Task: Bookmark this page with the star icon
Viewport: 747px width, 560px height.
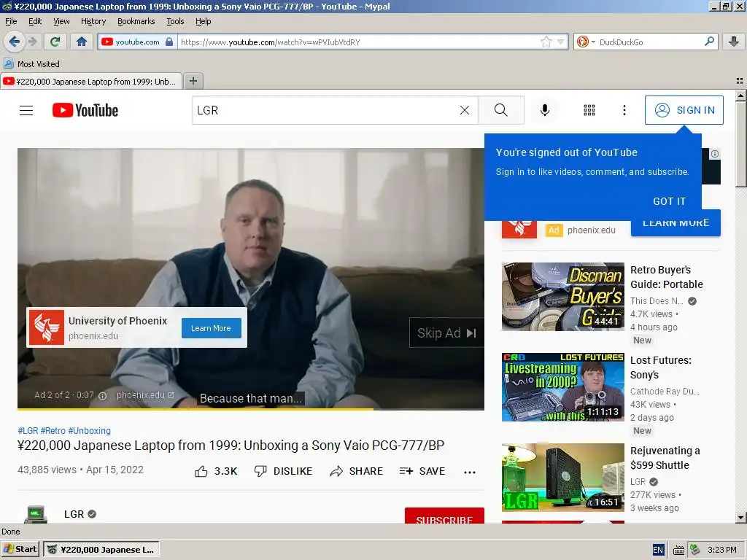Action: tap(546, 42)
